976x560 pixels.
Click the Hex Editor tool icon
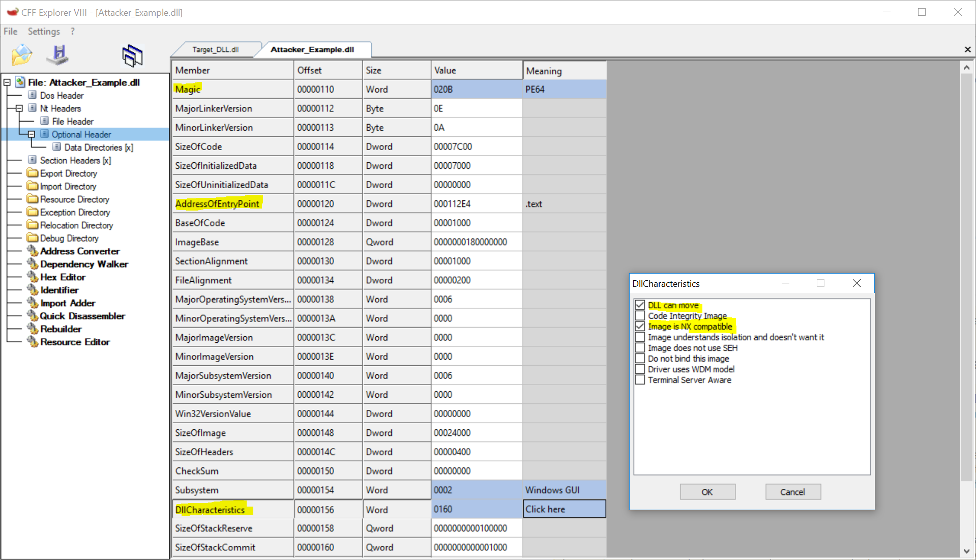[33, 277]
